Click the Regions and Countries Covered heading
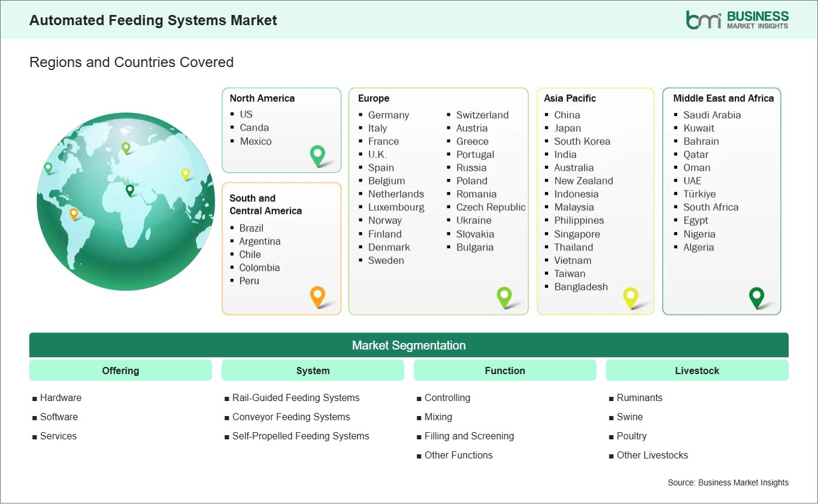Screen dimensions: 818x504 point(131,62)
